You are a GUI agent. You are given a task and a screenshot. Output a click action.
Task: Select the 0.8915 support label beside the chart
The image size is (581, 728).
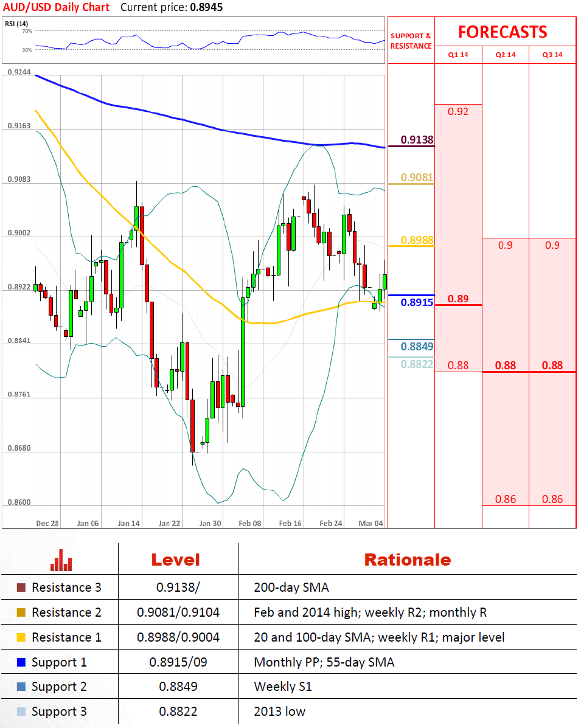coord(417,302)
